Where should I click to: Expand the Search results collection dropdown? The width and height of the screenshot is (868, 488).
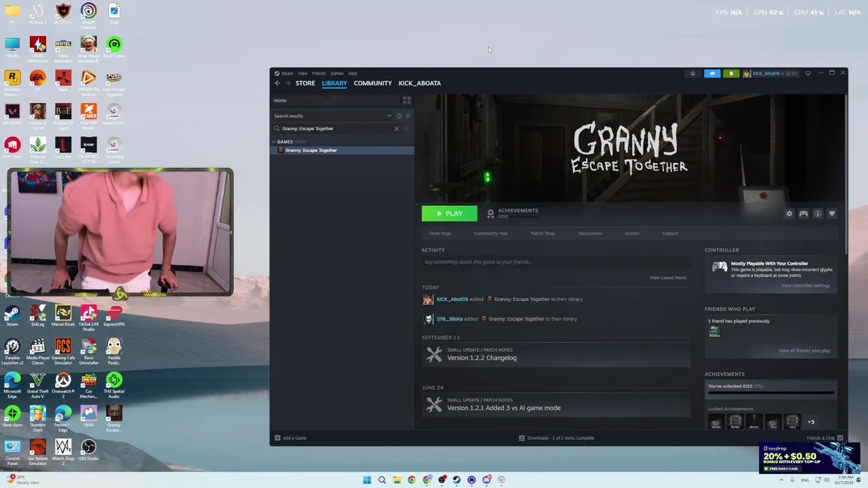(x=389, y=116)
